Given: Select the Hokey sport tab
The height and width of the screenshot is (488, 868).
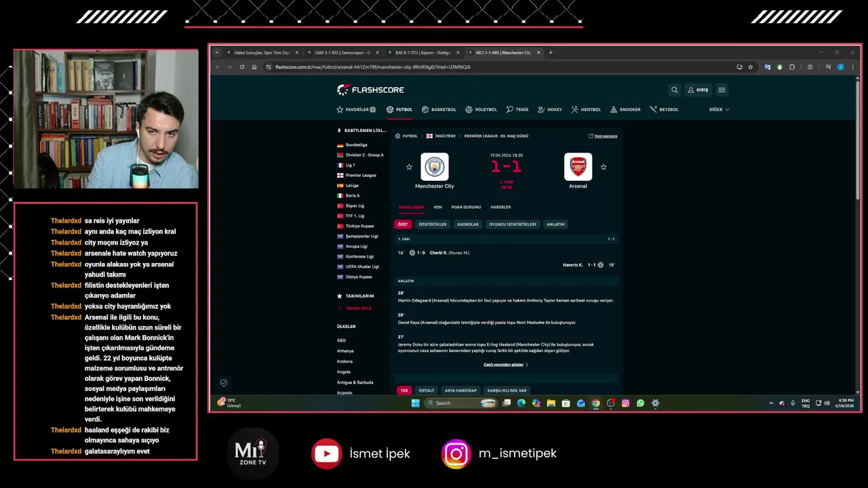Looking at the screenshot, I should 550,109.
